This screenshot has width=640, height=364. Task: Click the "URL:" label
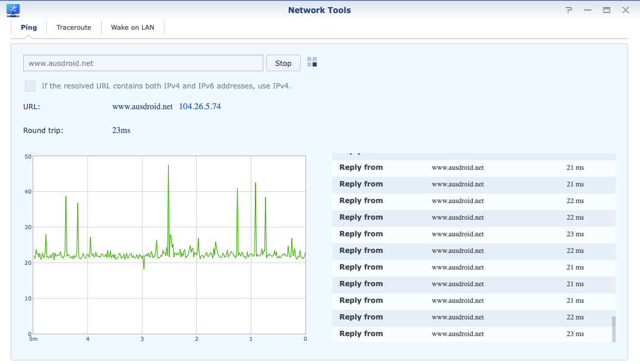[31, 107]
